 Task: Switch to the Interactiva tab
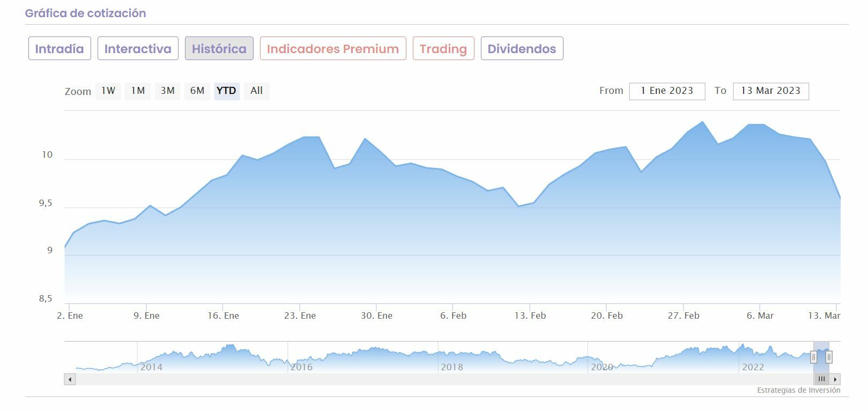click(x=138, y=49)
